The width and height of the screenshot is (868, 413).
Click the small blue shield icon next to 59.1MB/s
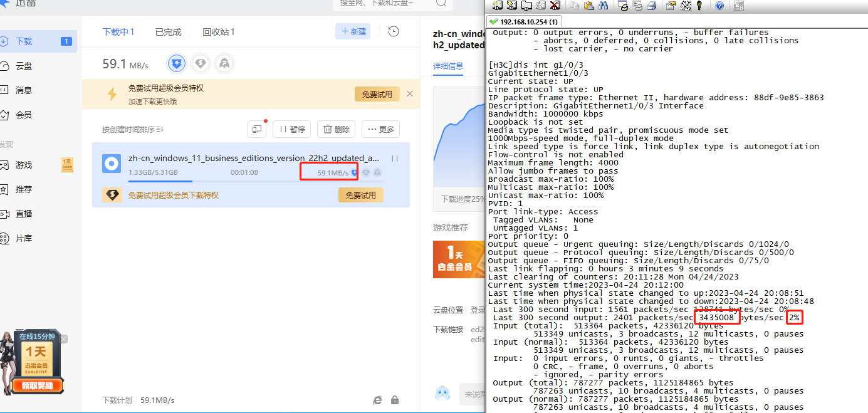(355, 172)
